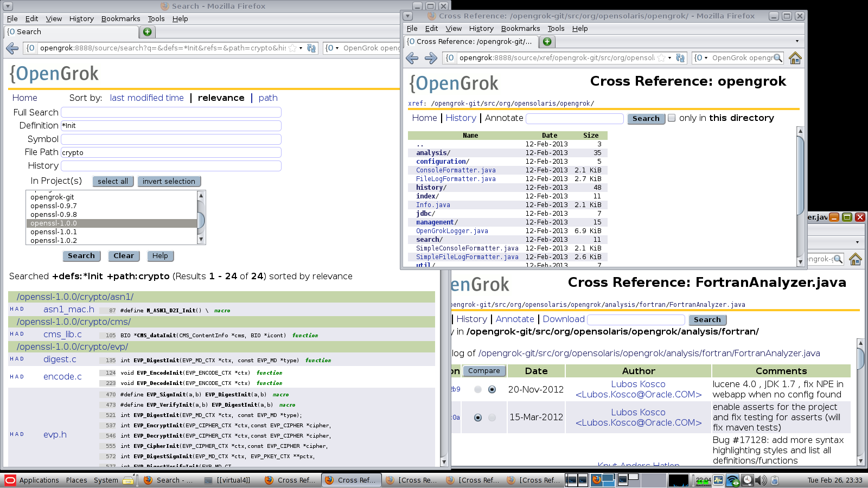The image size is (868, 488).
Task: Click inside the File Path input field
Action: point(171,152)
